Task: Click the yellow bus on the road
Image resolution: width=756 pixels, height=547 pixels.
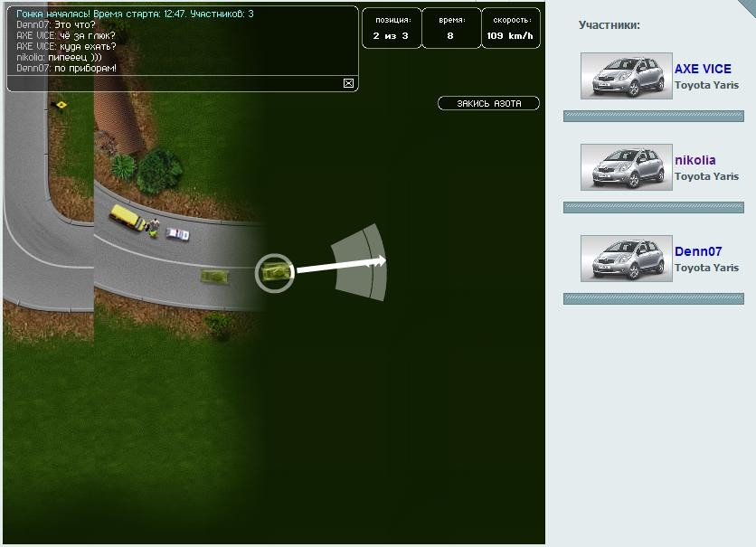Action: (x=126, y=217)
